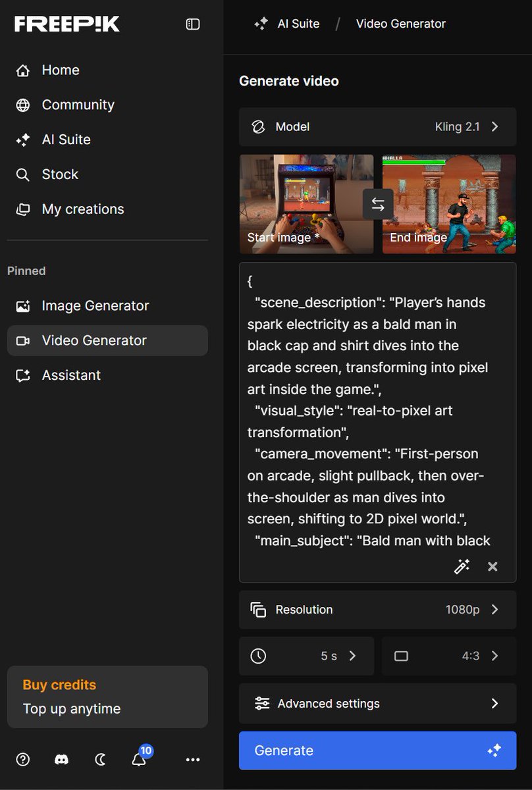Change the 4:3 aspect ratio option
532x790 pixels.
[x=449, y=656]
